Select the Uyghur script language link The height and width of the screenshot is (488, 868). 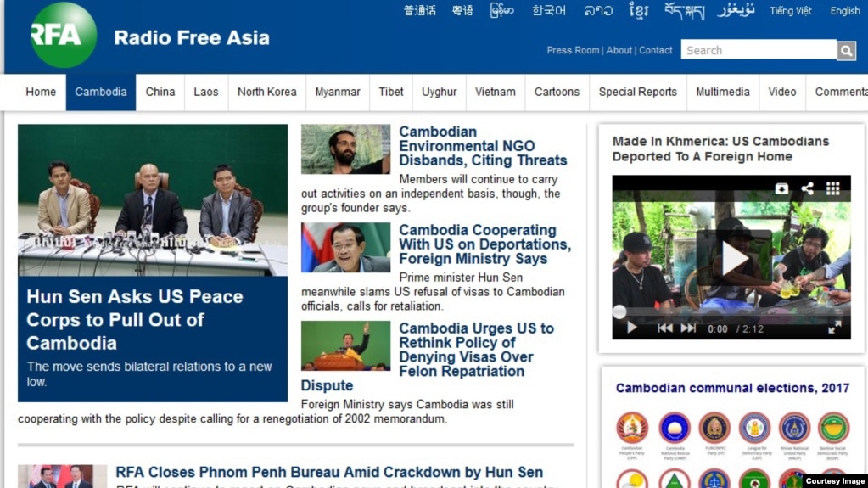click(x=736, y=10)
